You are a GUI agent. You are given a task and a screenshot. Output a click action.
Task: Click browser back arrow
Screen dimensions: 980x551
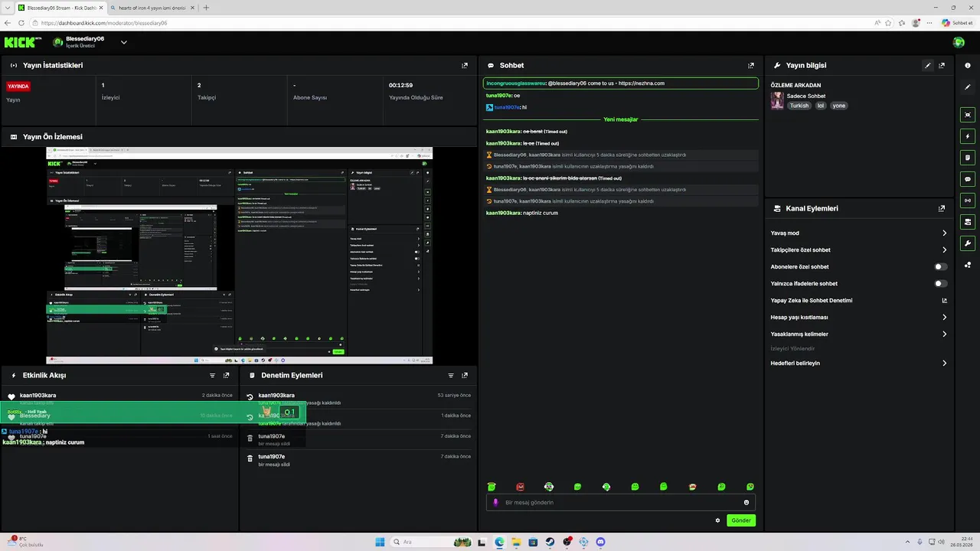coord(8,23)
